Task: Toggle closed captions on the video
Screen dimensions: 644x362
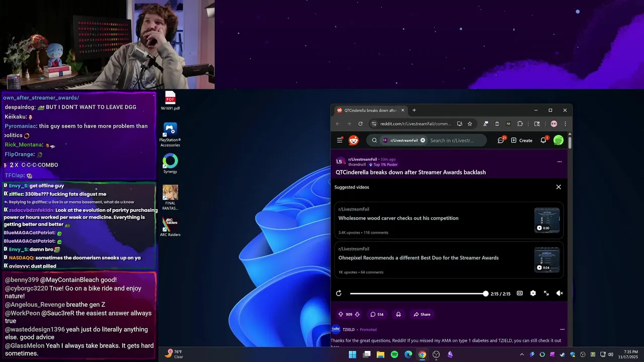Action: (x=520, y=293)
